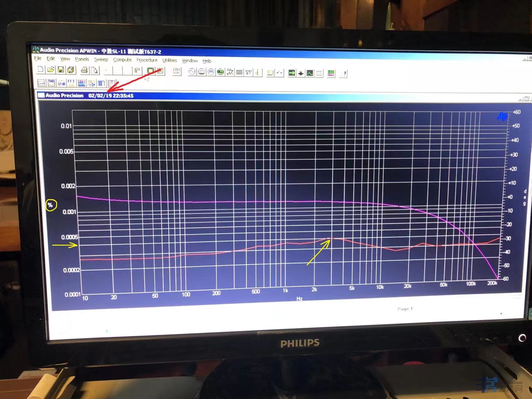Open the Procedure menu

147,60
